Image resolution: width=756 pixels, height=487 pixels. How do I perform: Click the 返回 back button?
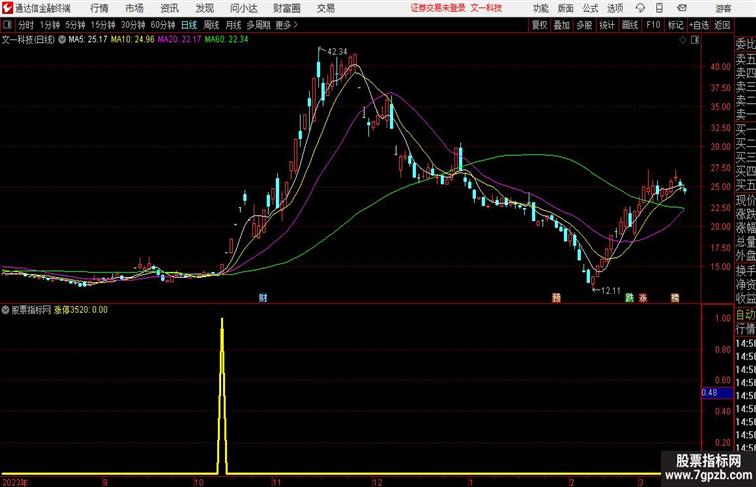pos(722,25)
